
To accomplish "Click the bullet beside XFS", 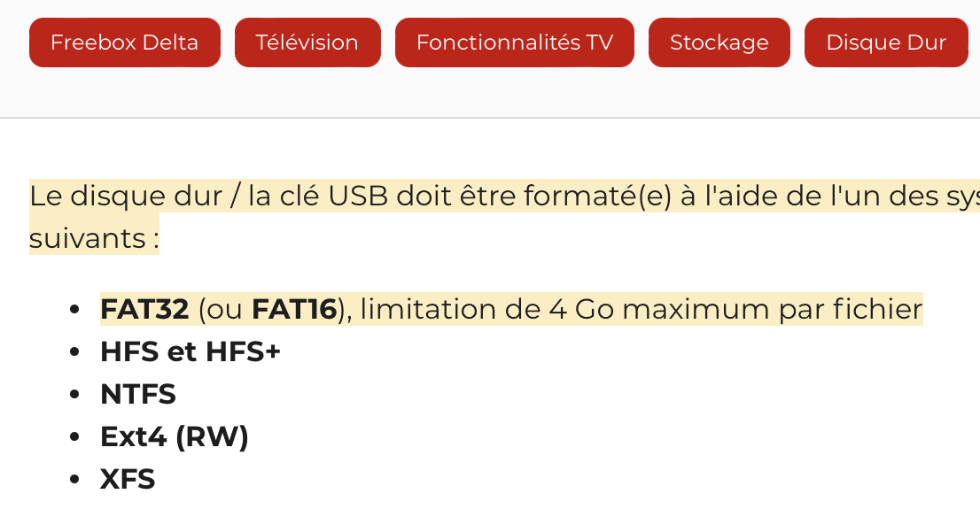I will [x=75, y=480].
